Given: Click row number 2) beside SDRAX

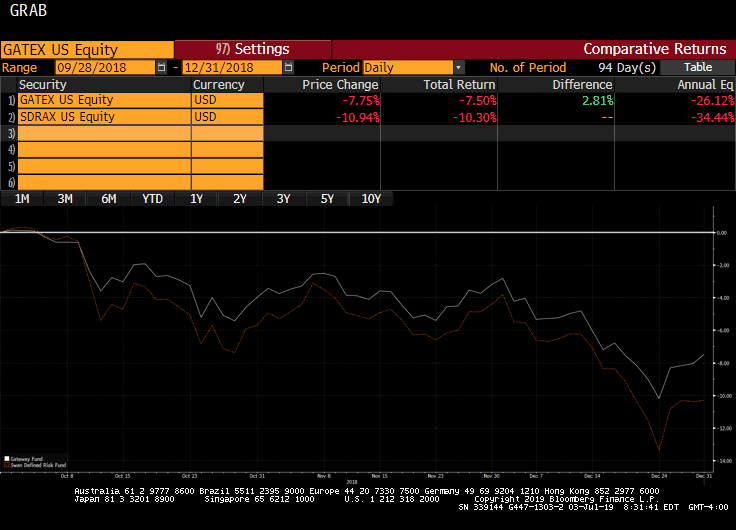Looking at the screenshot, I should click(x=11, y=117).
